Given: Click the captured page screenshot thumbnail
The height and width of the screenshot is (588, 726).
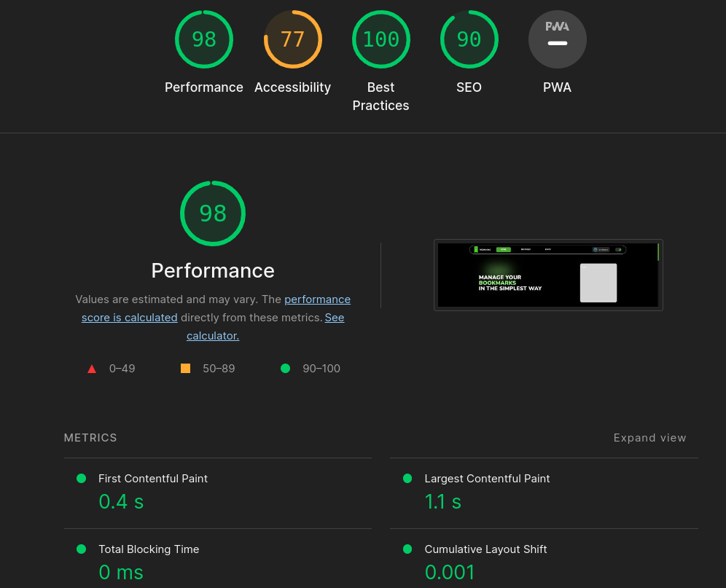Looking at the screenshot, I should (548, 275).
